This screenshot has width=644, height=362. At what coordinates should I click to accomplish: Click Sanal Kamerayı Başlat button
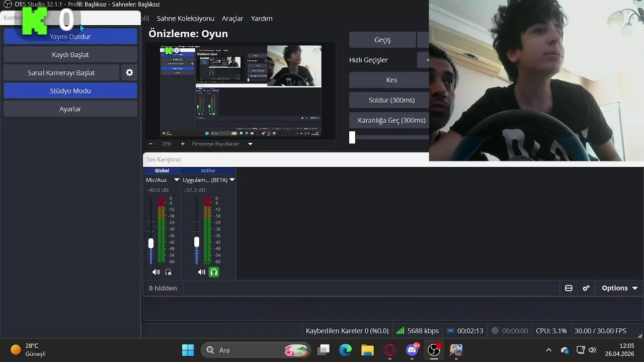61,72
